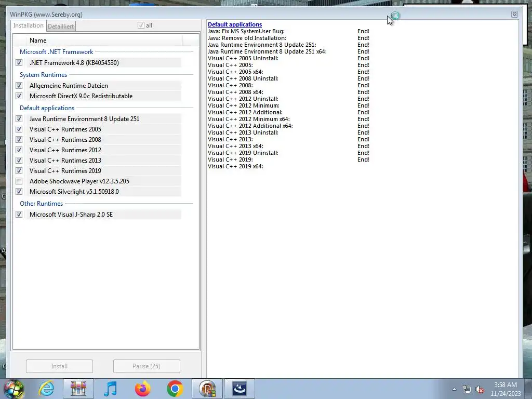Collapse the Default applications group in list
Image resolution: width=532 pixels, height=399 pixels.
(x=47, y=108)
